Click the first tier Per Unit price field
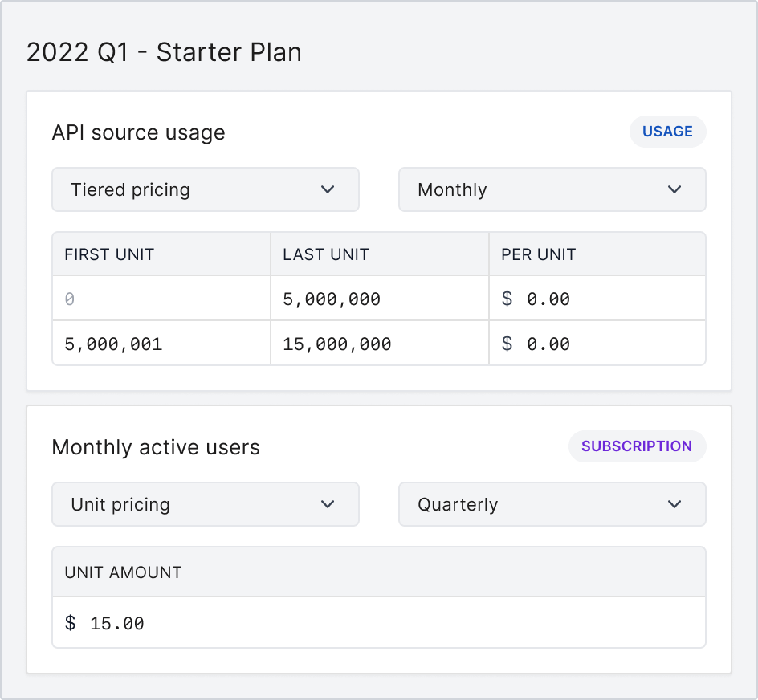758x700 pixels. pyautogui.click(x=597, y=299)
